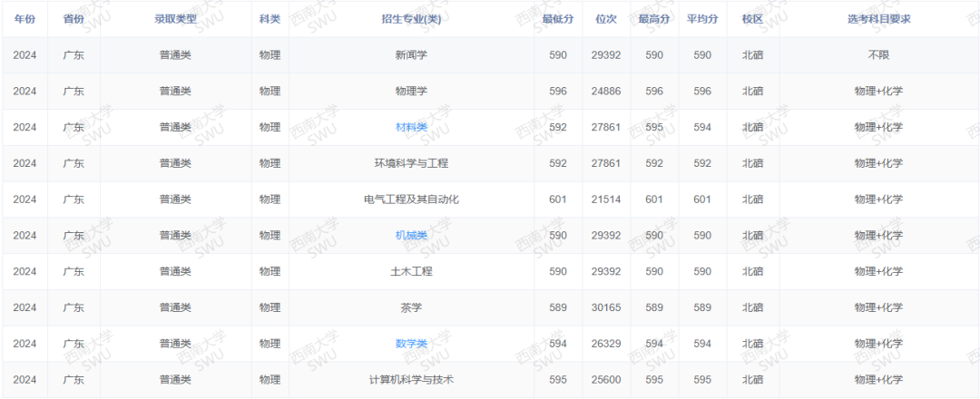Click rank value 24886 for 物理学
This screenshot has width=980, height=399.
[x=606, y=92]
